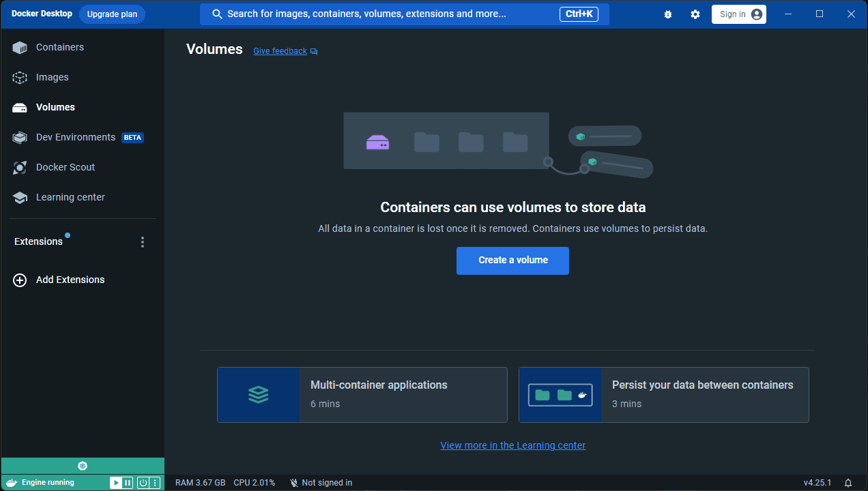Click the 3 mins duration text
This screenshot has height=491, width=868.
626,404
